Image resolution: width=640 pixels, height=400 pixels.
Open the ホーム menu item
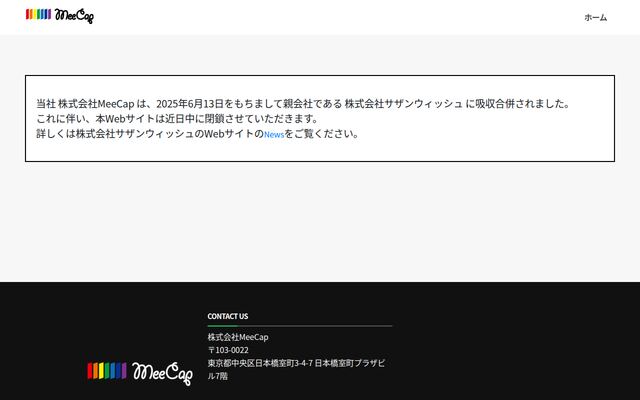[x=596, y=17]
